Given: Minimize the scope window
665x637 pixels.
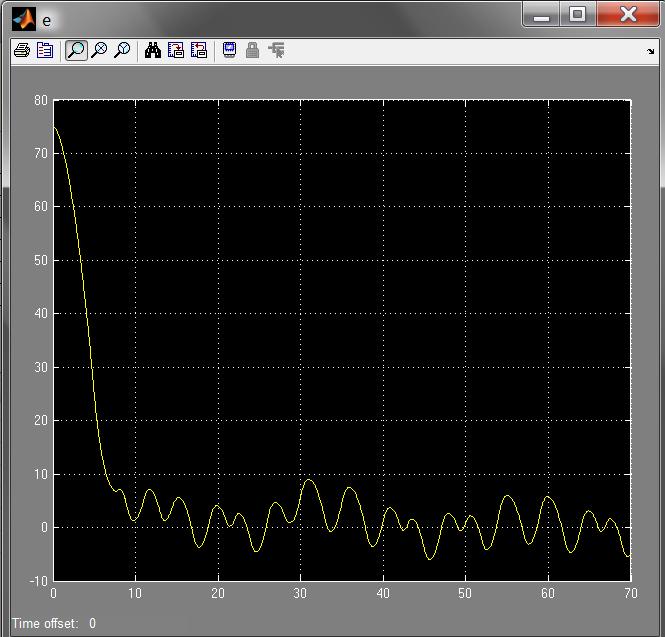Looking at the screenshot, I should tap(542, 15).
